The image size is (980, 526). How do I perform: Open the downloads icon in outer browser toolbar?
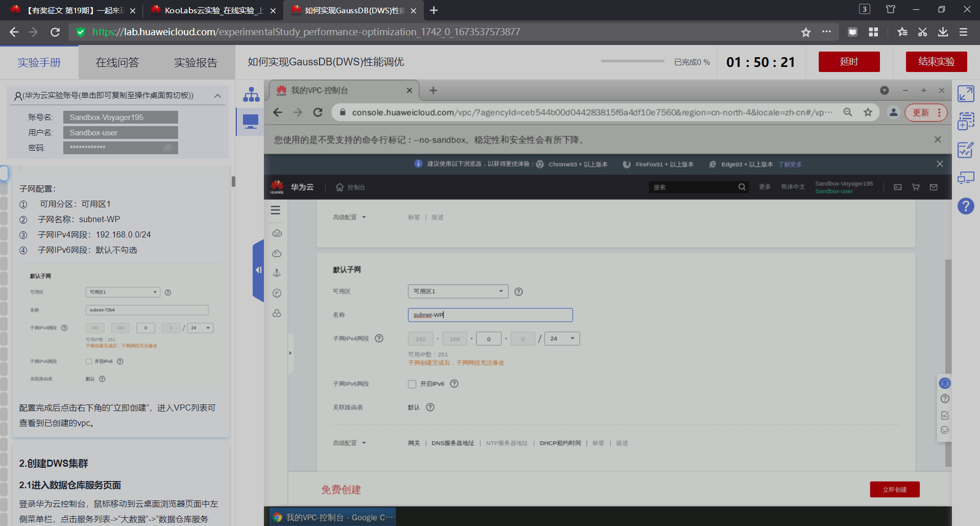pos(943,32)
